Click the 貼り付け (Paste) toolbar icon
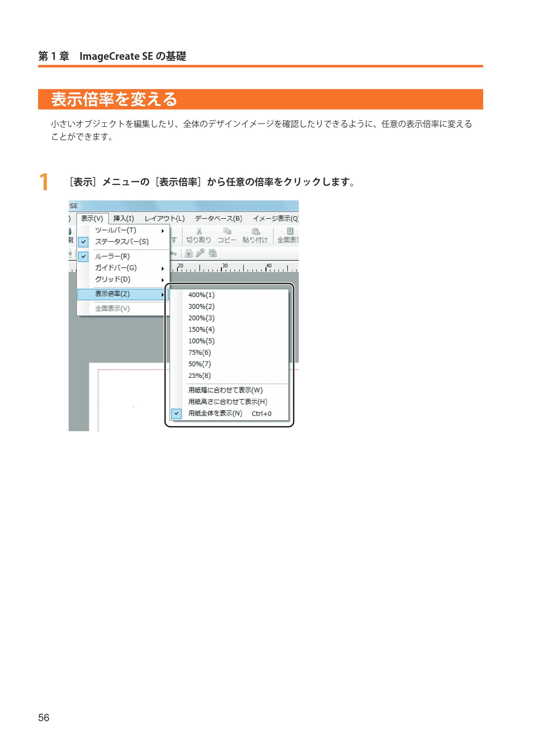 pyautogui.click(x=256, y=231)
